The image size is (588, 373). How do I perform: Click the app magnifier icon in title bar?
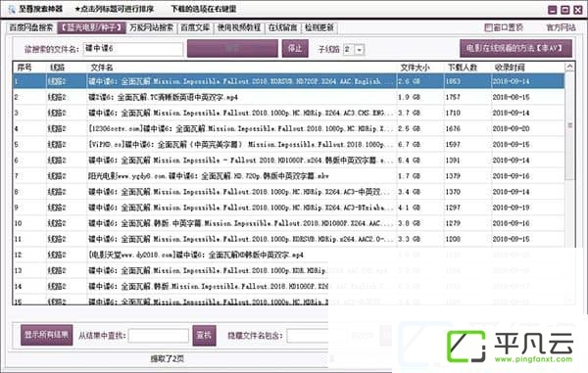click(12, 9)
